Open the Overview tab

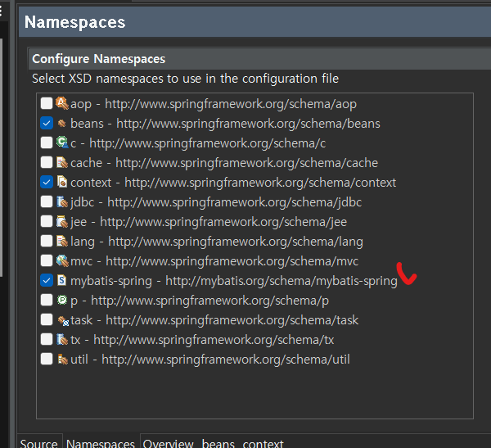pos(168,443)
